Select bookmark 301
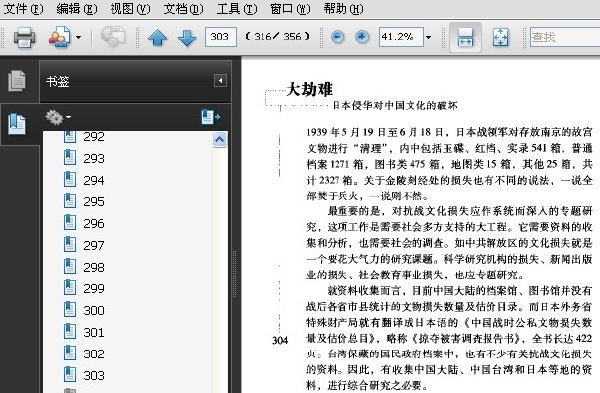Viewport: 600px width, 393px height. [94, 332]
